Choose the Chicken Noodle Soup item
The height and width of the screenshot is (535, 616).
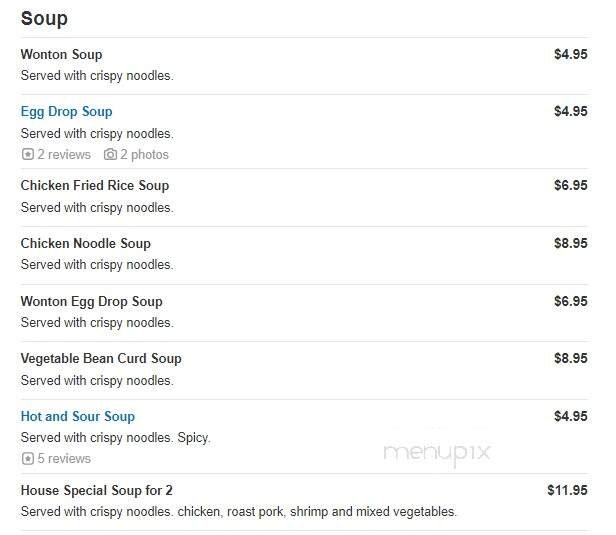85,243
